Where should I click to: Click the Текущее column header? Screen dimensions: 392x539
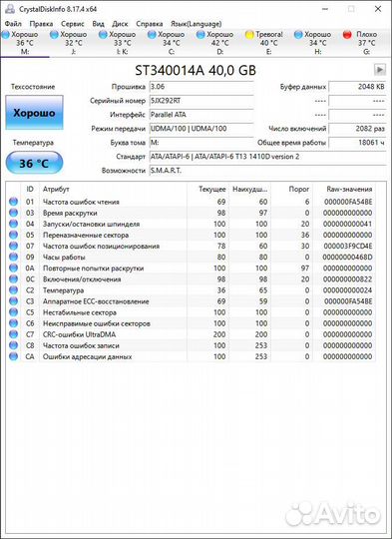208,189
